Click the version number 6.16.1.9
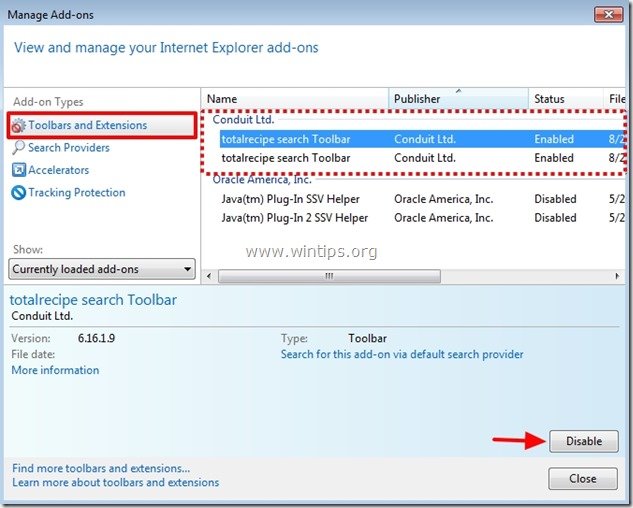Viewport: 633px width, 508px height. [96, 338]
